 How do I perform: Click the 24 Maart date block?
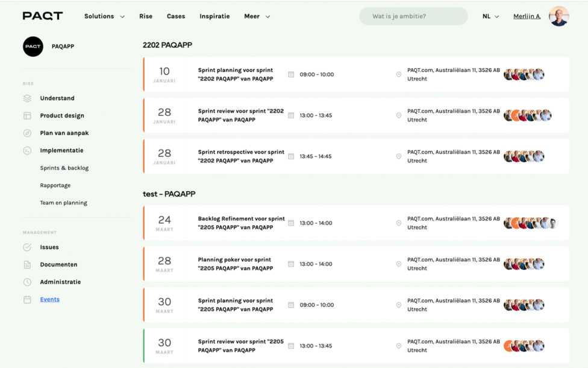(x=164, y=223)
